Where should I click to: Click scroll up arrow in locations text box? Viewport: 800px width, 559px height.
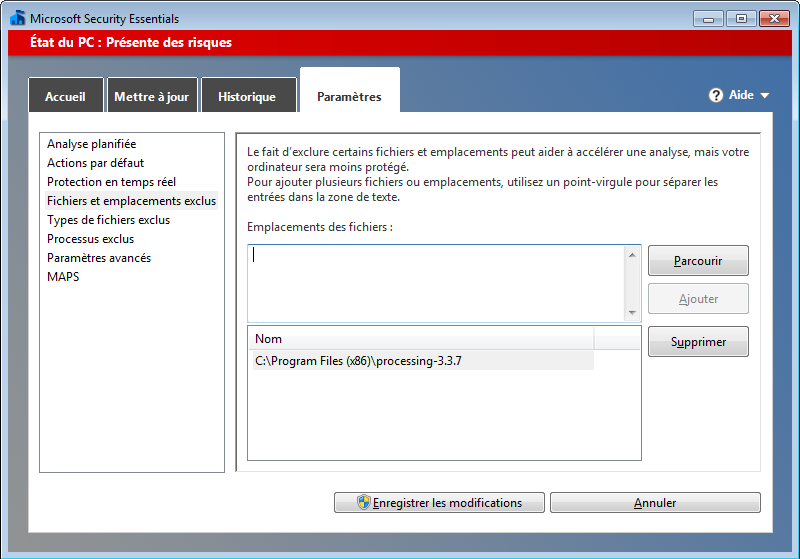(x=632, y=255)
